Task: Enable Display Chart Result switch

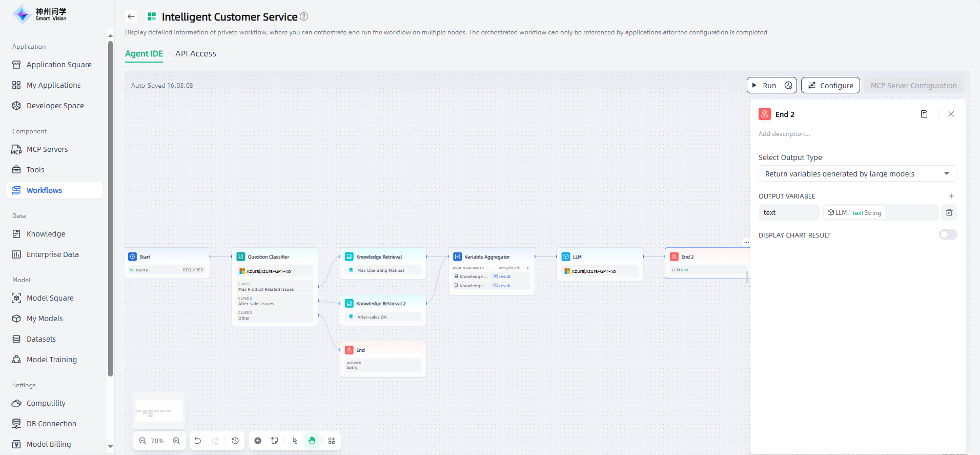Action: [x=948, y=235]
